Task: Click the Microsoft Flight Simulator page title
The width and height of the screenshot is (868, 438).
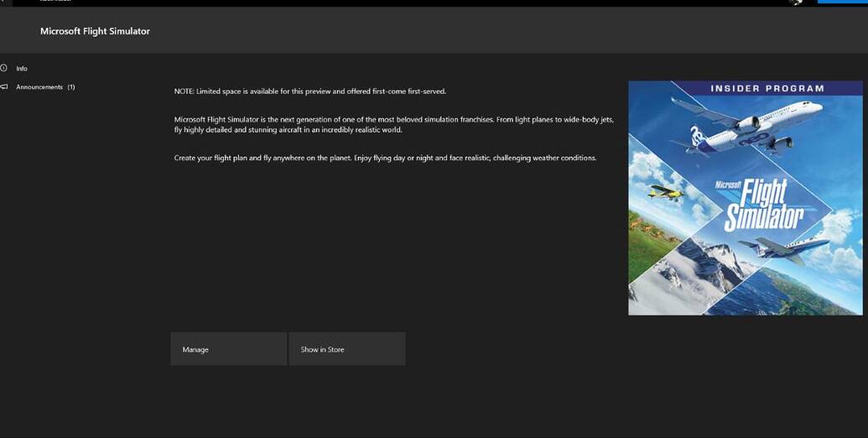Action: 95,31
